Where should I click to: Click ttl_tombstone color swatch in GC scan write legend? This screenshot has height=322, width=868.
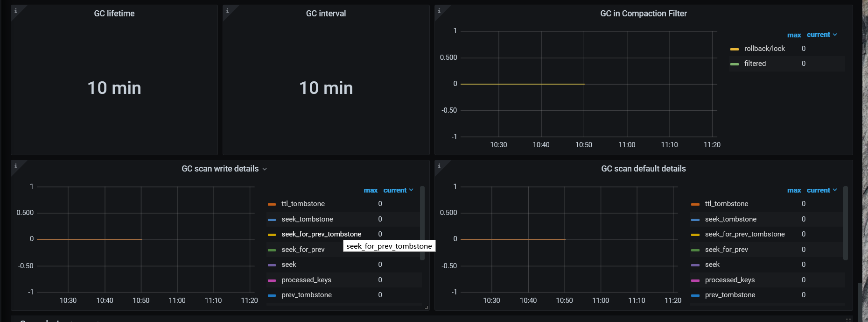tap(272, 204)
